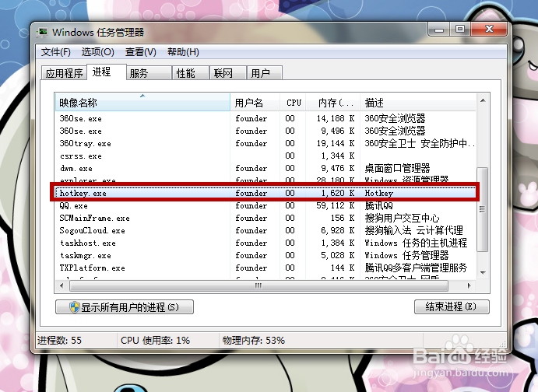Image resolution: width=538 pixels, height=392 pixels.
Task: Sort by 描述 column header
Action: [418, 102]
